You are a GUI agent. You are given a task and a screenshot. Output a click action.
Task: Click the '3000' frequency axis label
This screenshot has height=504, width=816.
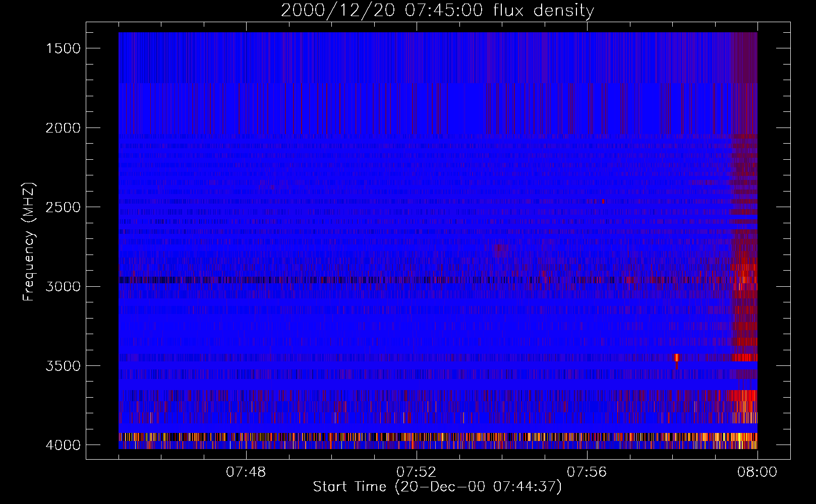[63, 287]
